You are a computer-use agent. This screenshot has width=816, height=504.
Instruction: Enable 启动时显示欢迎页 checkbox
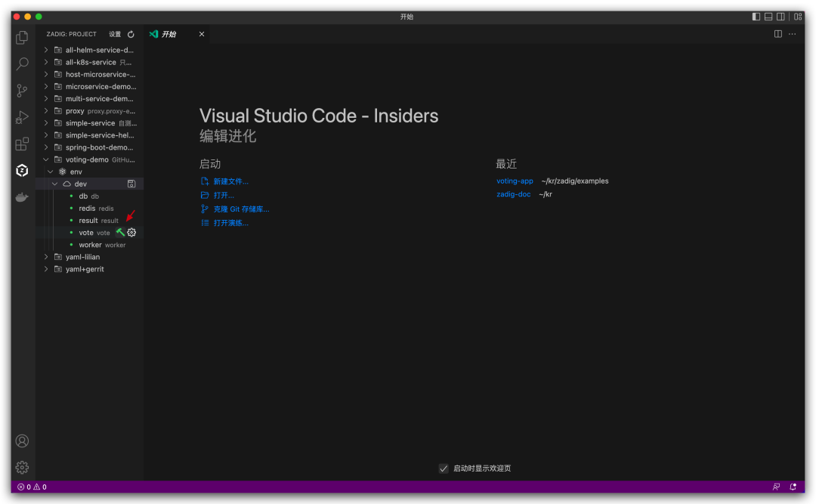(444, 468)
